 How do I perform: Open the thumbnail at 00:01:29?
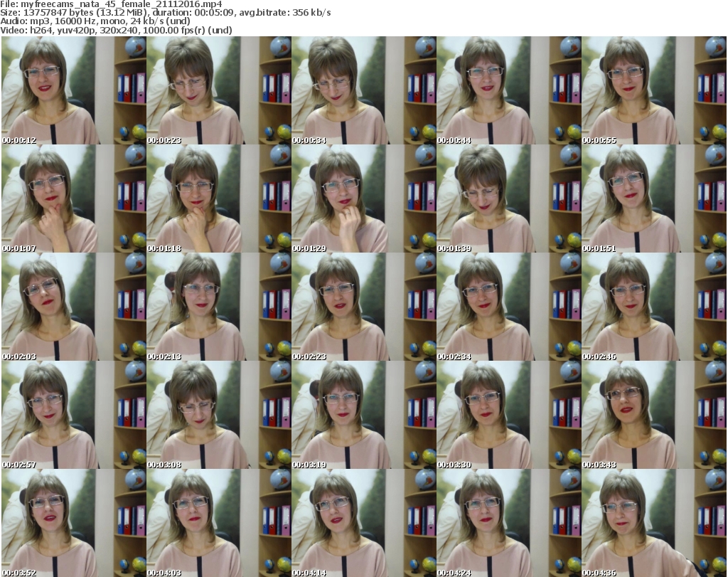pyautogui.click(x=363, y=198)
